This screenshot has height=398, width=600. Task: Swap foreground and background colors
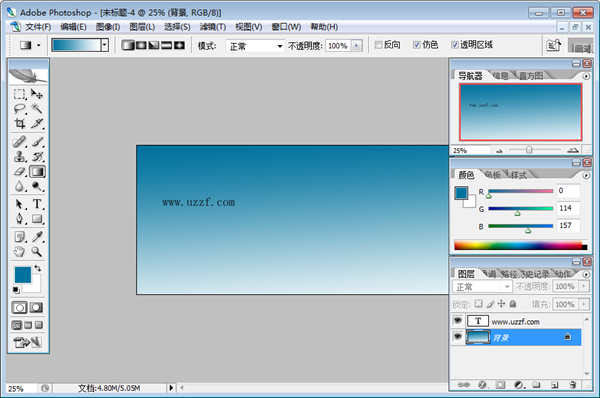(x=38, y=268)
